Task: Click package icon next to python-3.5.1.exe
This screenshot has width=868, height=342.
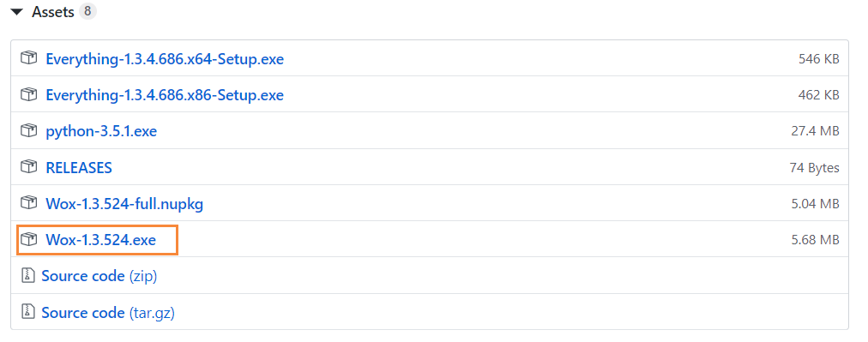Action: (x=29, y=130)
